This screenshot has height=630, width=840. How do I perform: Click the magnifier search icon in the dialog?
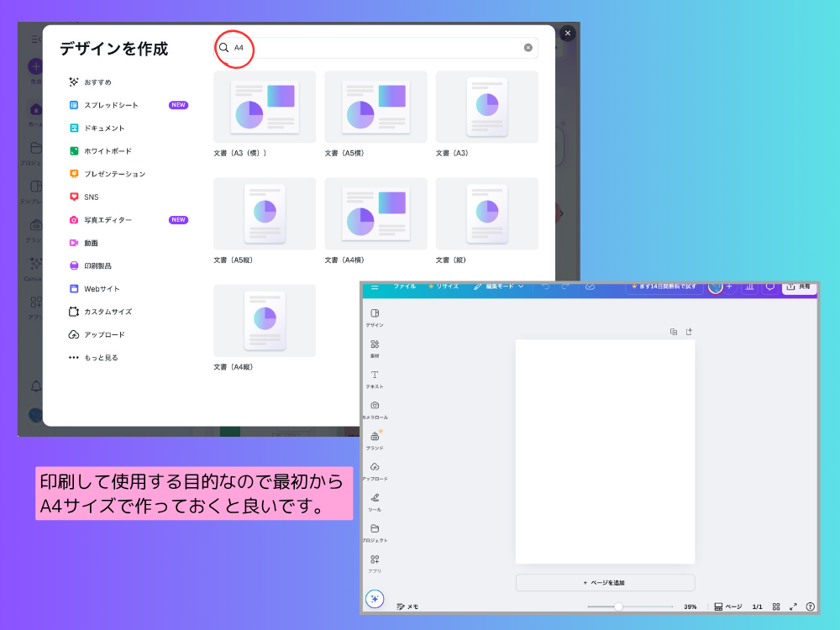pos(224,48)
